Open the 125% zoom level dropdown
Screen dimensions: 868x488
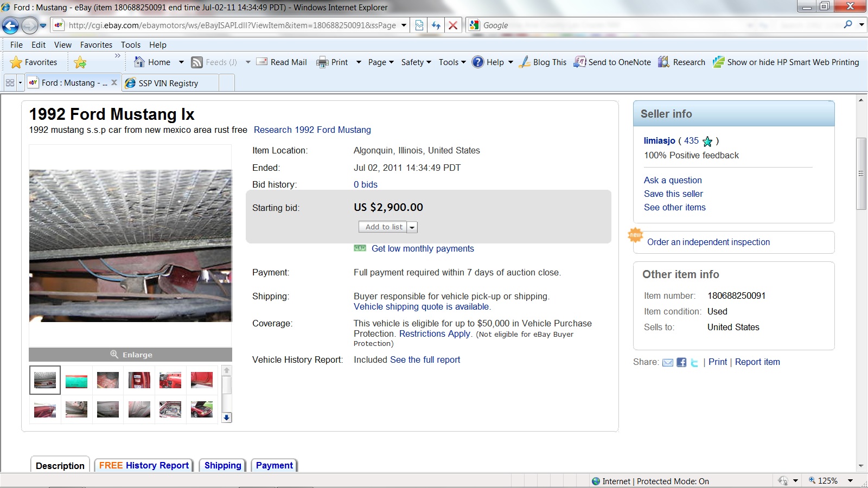(850, 481)
